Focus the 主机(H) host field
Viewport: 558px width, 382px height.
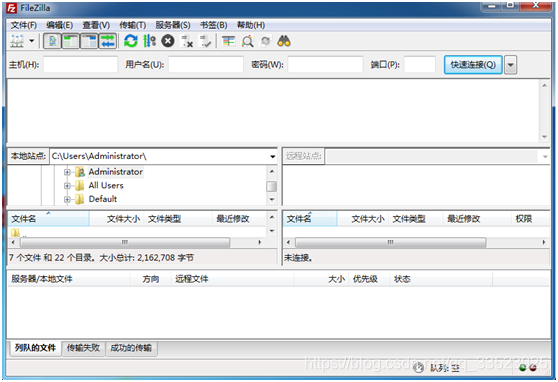(80, 64)
